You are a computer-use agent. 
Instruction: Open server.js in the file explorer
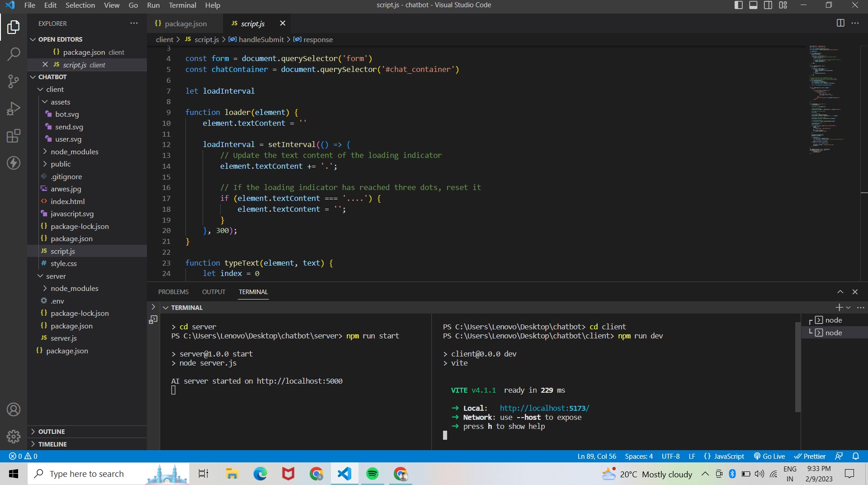(x=63, y=338)
